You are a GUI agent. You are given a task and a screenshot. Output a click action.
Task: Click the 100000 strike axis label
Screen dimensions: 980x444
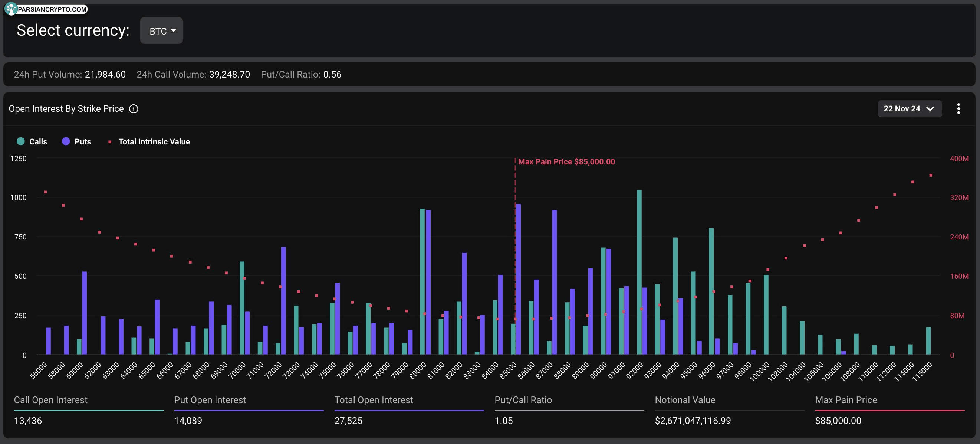coord(759,372)
